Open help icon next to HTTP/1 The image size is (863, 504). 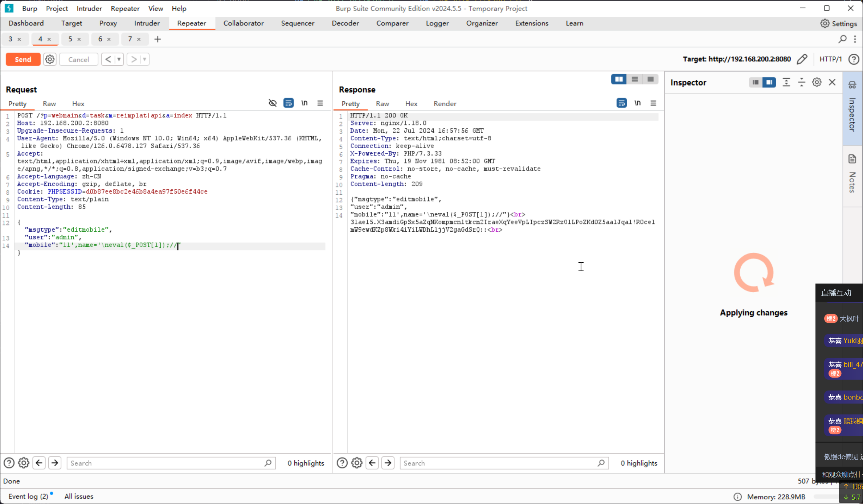(x=854, y=59)
